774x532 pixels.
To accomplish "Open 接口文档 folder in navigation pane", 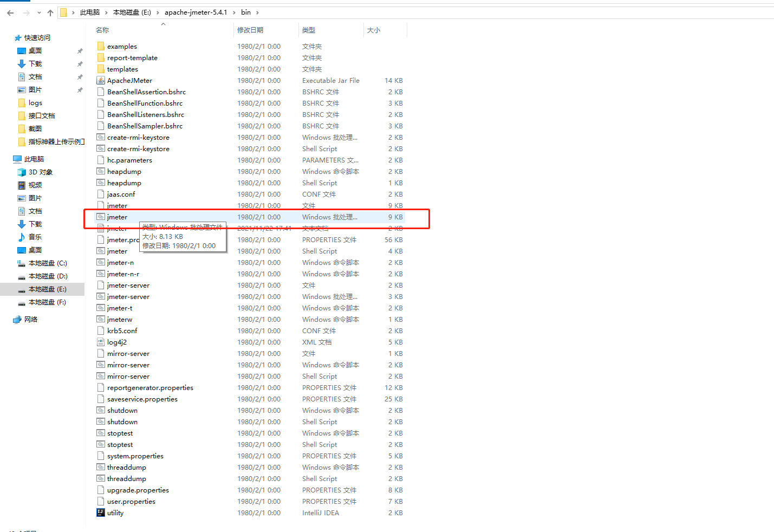I will 42,116.
